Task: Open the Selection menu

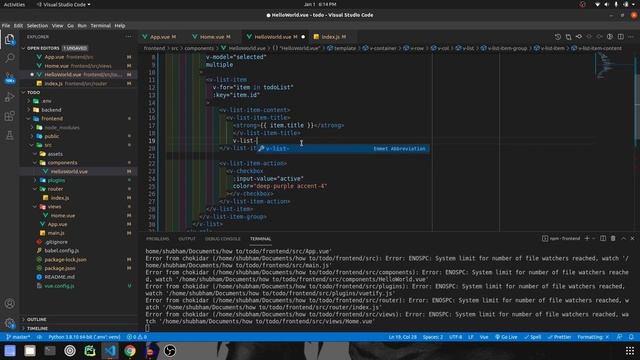Action: 37,26
